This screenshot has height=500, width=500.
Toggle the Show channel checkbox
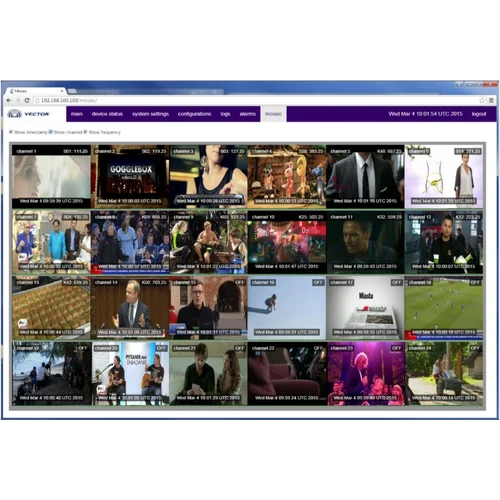coord(51,132)
